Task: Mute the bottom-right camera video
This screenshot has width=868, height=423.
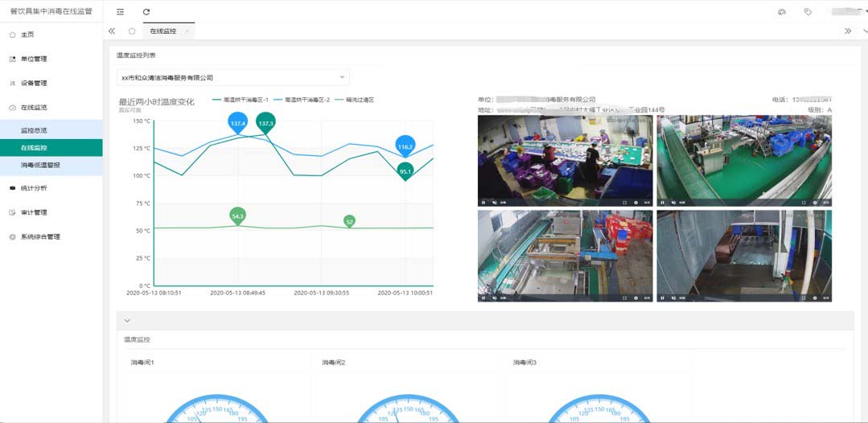Action: (x=673, y=298)
